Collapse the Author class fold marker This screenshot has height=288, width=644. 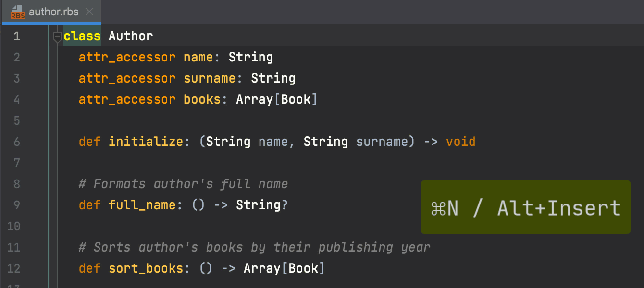point(57,36)
